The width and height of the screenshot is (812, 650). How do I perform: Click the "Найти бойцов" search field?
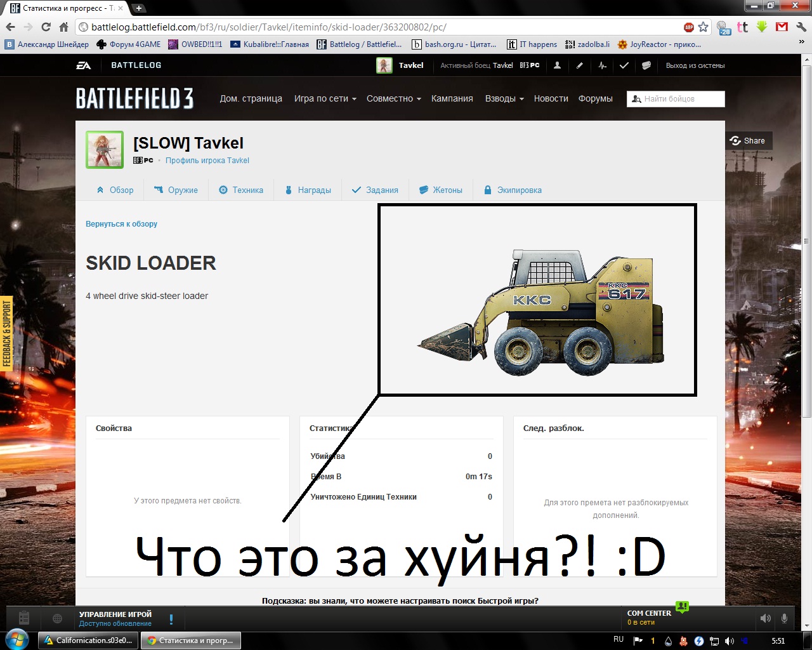click(681, 99)
